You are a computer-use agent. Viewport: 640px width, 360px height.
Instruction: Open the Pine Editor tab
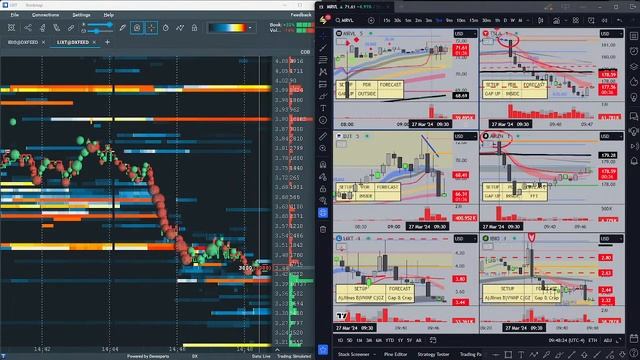[396, 354]
